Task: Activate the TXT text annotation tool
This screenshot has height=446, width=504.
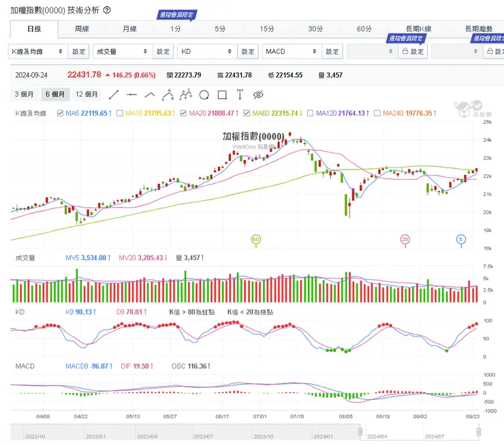Action: pyautogui.click(x=240, y=94)
